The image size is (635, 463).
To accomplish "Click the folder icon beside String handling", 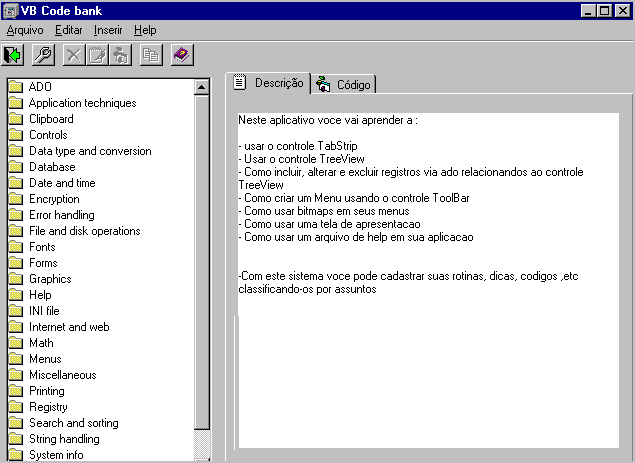I will click(16, 439).
